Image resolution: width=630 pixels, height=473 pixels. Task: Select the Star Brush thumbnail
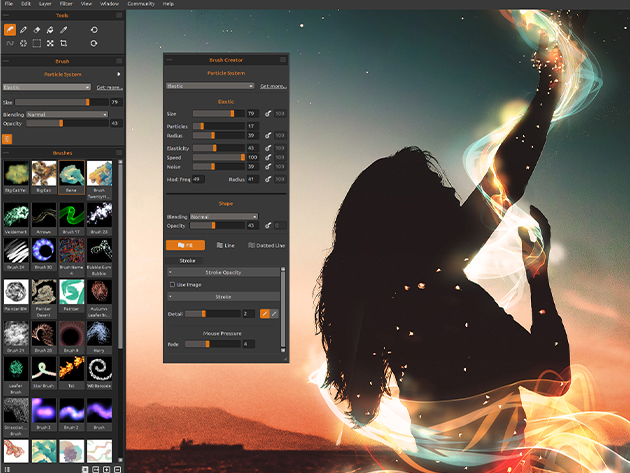[x=42, y=371]
